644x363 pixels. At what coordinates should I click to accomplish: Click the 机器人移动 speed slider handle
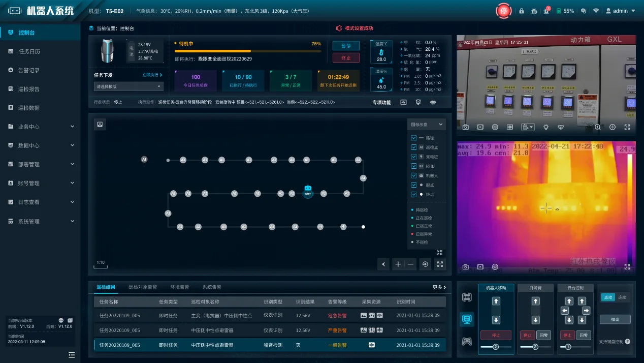click(x=496, y=347)
